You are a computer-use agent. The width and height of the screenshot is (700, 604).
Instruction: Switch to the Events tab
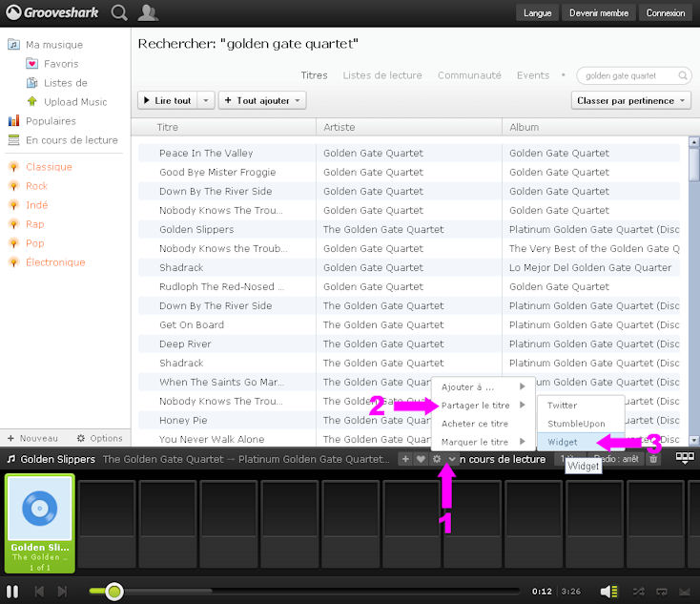click(533, 75)
